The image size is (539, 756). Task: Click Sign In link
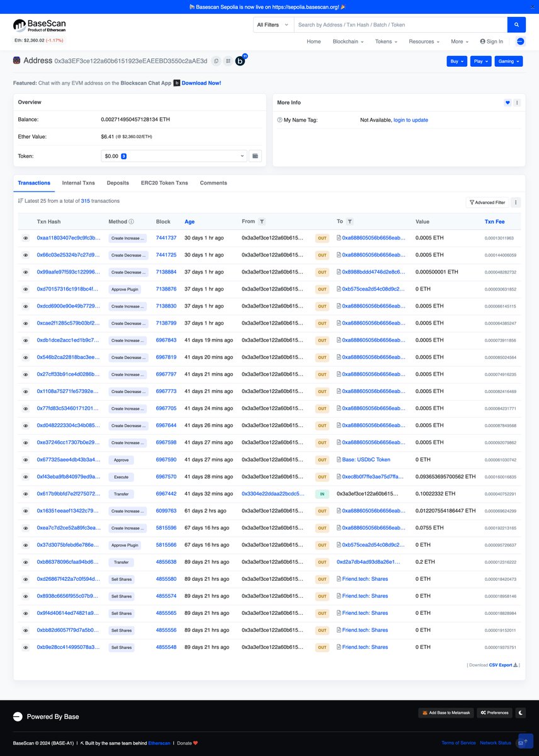pos(491,42)
